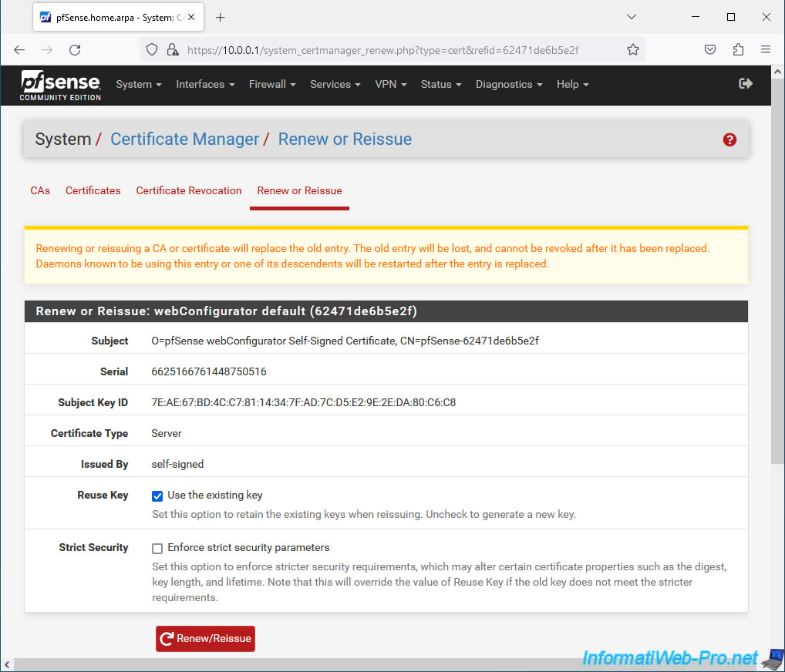785x672 pixels.
Task: Switch to the CAs tab
Action: pos(40,190)
